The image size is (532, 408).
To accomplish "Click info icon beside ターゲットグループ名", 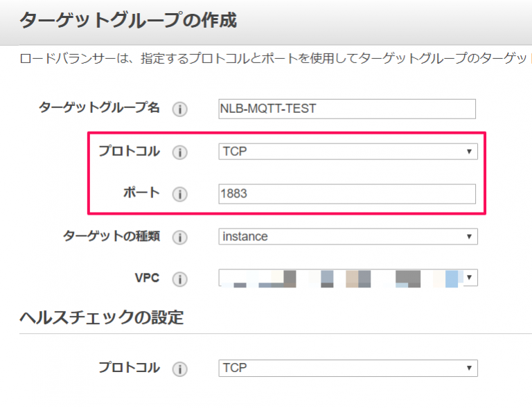I will pos(180,109).
